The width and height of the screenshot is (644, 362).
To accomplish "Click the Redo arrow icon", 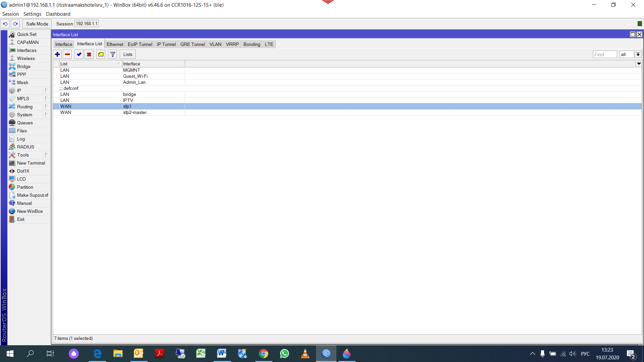I will pyautogui.click(x=15, y=24).
